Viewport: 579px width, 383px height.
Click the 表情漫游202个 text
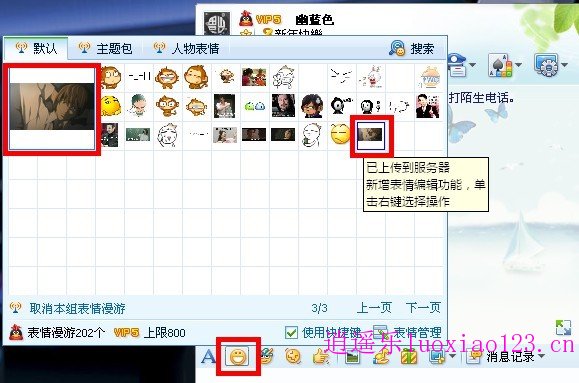click(66, 333)
